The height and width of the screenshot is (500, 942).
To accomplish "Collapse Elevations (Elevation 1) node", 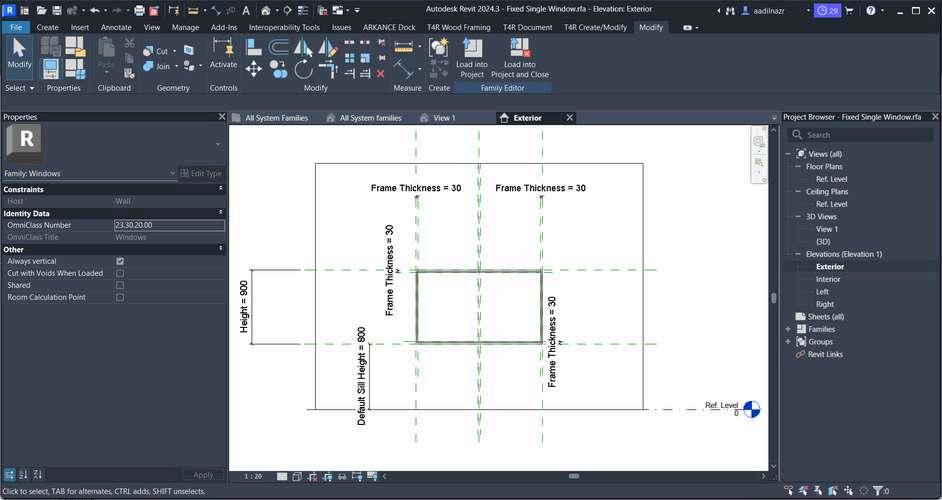I will tap(798, 254).
